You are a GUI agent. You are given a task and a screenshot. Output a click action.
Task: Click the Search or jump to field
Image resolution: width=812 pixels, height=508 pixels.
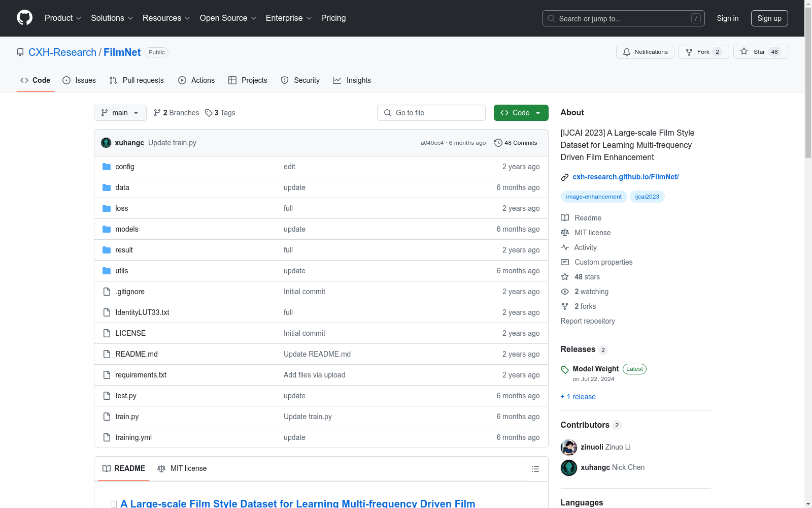coord(624,18)
